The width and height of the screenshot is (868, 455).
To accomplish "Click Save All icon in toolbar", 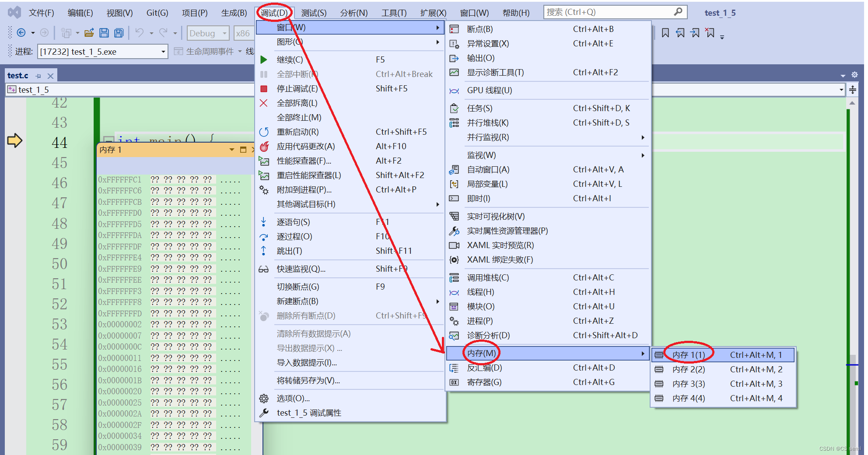I will [x=119, y=33].
